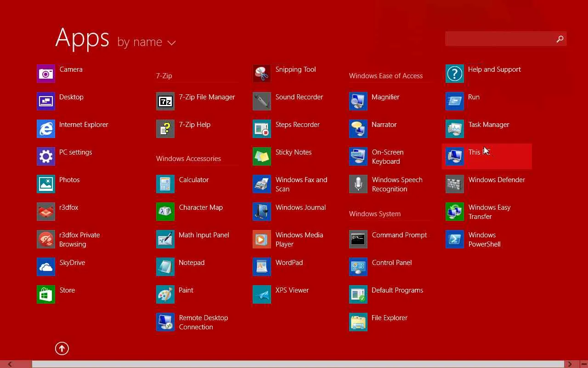The width and height of the screenshot is (588, 368).
Task: Open the Remote Desktop Connection icon
Action: (165, 322)
